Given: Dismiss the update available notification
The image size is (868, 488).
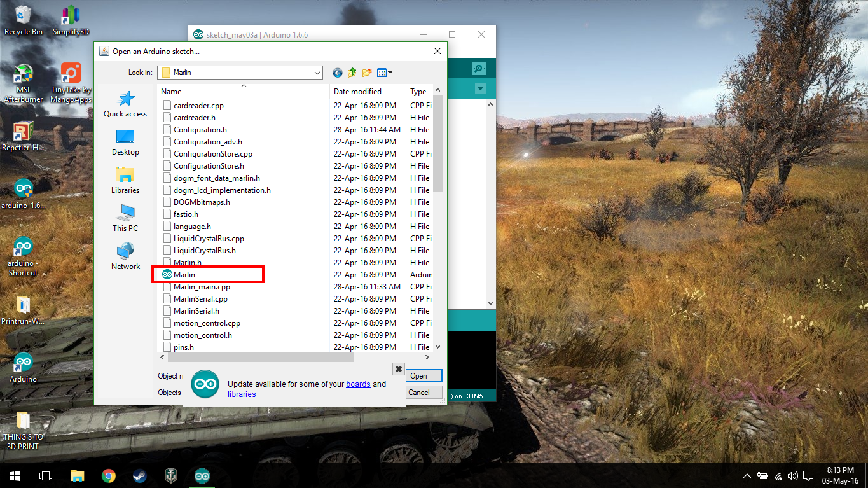Looking at the screenshot, I should pos(398,369).
